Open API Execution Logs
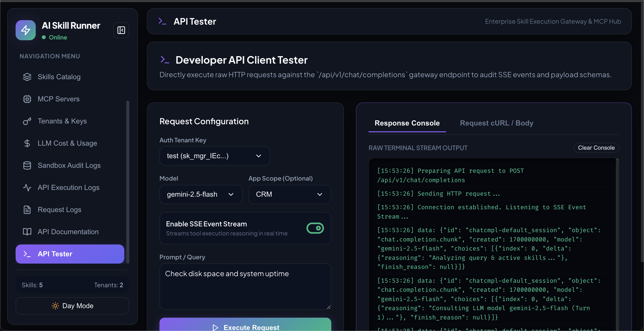The height and width of the screenshot is (331, 644). (70, 188)
